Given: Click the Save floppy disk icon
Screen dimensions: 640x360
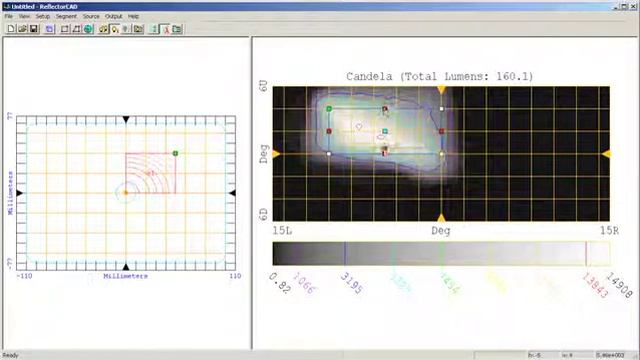Looking at the screenshot, I should pos(34,29).
